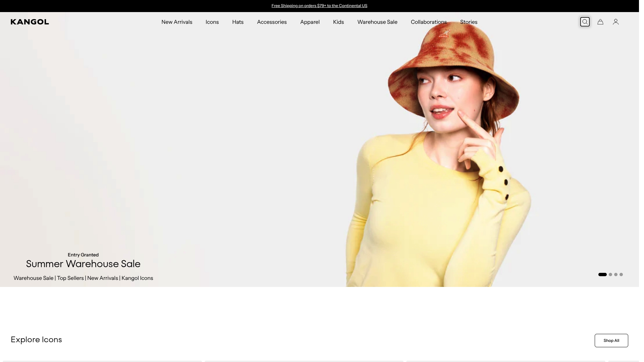
Task: Click the Summer Warehouse Sale heading
Action: pyautogui.click(x=84, y=264)
